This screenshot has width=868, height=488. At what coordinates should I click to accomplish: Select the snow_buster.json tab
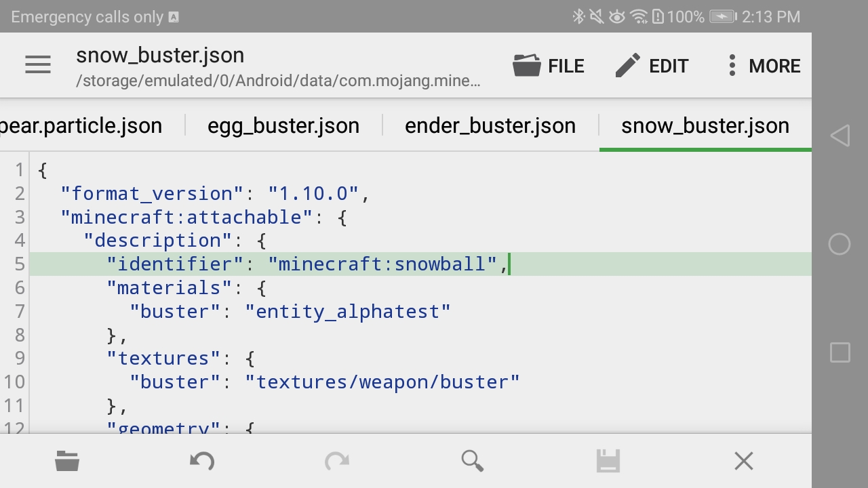705,125
